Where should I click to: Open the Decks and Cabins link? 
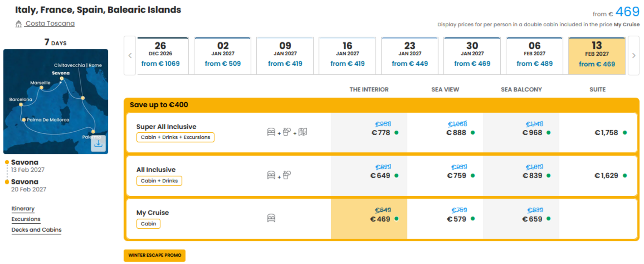pyautogui.click(x=36, y=230)
